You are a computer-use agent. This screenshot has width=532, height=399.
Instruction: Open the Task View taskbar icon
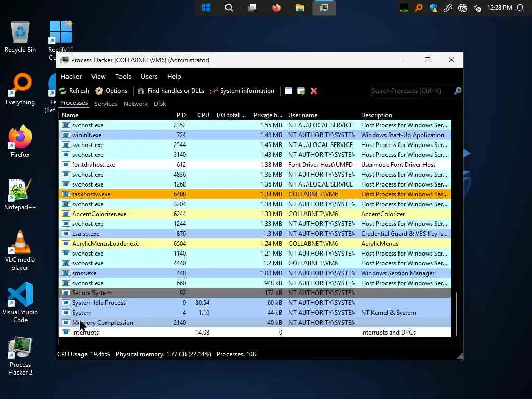[252, 8]
